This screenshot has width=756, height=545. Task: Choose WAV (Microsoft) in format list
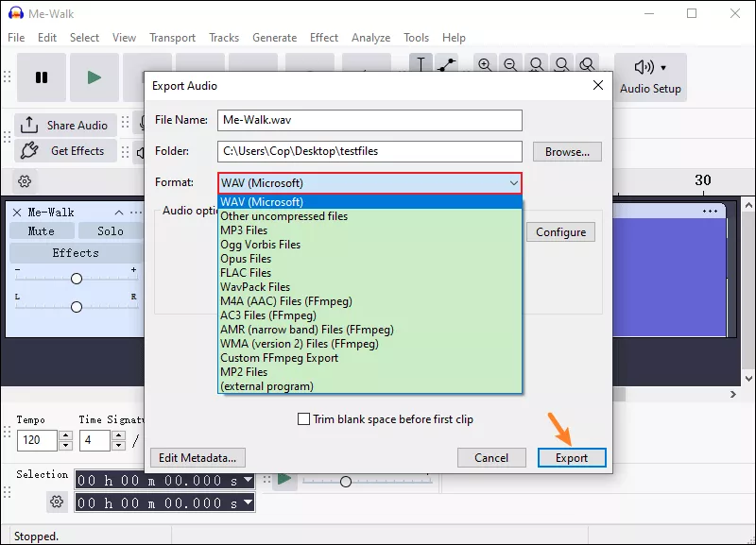369,202
